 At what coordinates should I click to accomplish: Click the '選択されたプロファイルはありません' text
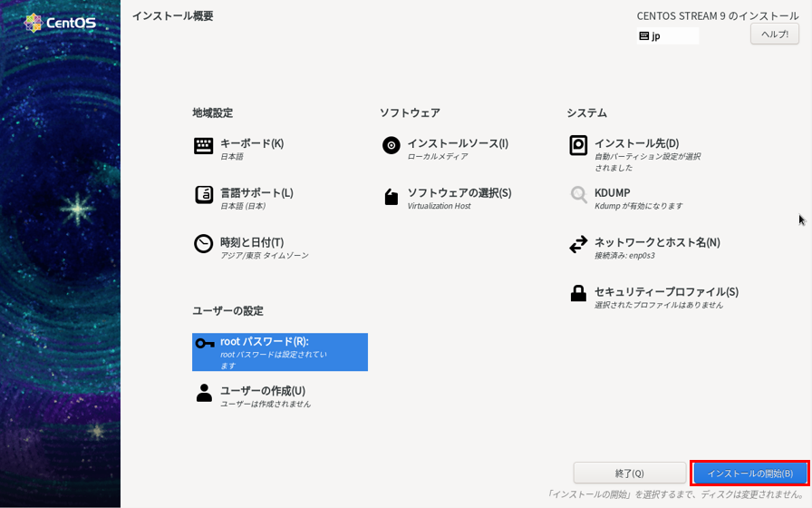point(659,305)
